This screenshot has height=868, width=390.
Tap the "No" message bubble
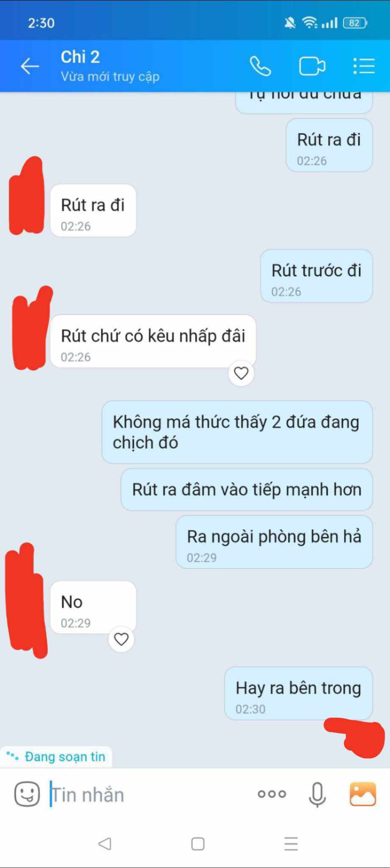pyautogui.click(x=93, y=607)
